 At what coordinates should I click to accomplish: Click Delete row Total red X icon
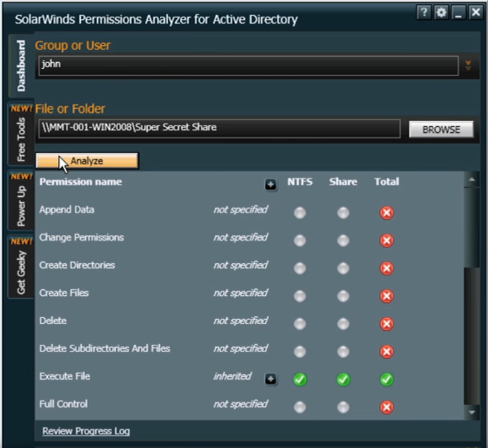point(387,324)
